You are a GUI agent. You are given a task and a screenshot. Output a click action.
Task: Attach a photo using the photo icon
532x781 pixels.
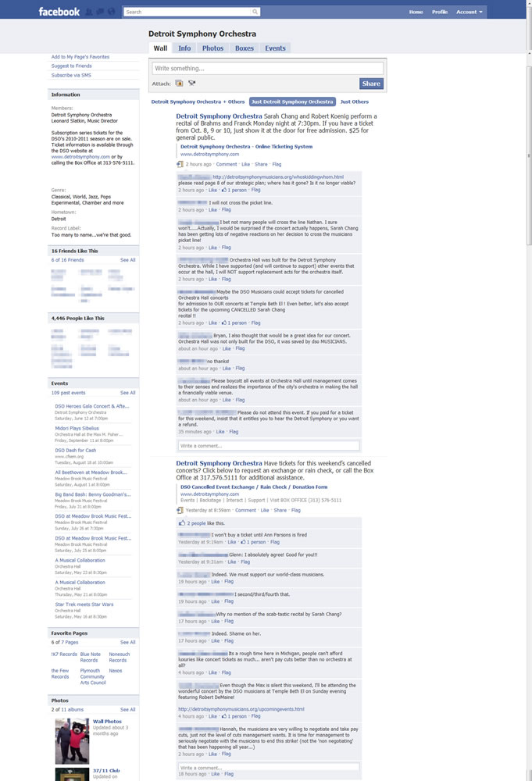[179, 84]
